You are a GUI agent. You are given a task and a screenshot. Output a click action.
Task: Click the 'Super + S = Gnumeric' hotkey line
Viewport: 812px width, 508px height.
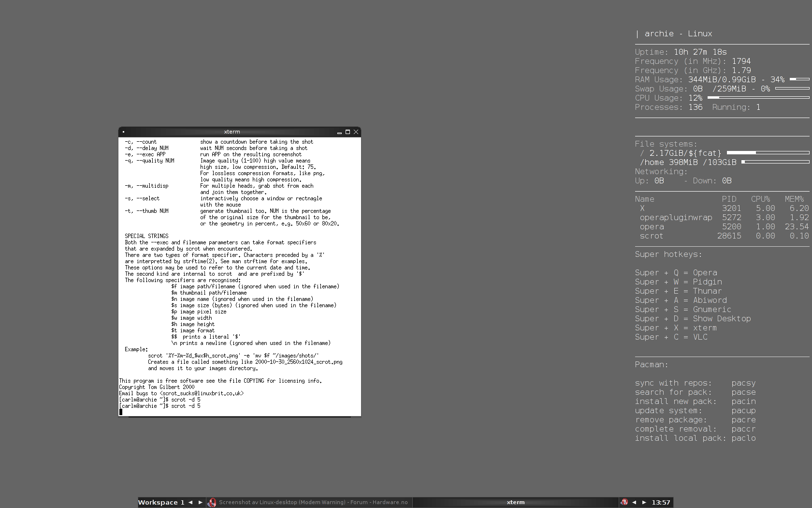pyautogui.click(x=683, y=310)
